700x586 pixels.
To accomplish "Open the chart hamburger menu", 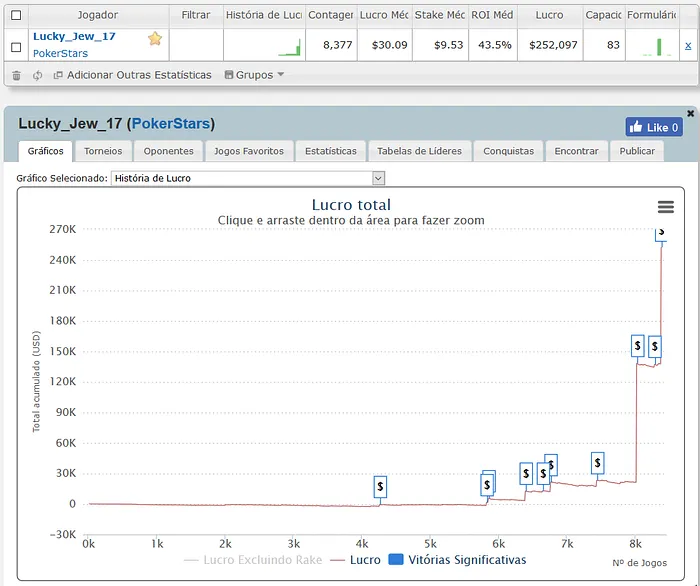I will 665,206.
